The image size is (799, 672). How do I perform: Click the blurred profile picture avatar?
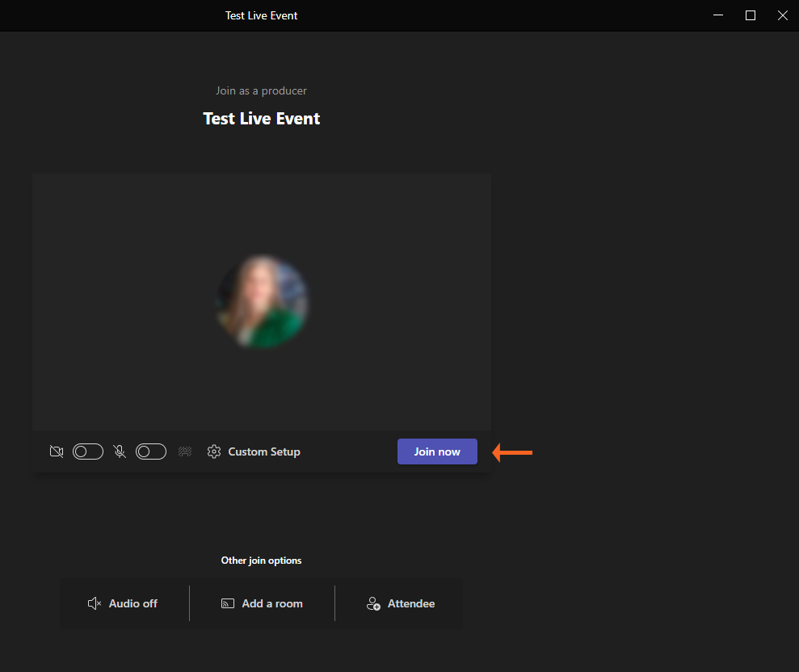262,302
